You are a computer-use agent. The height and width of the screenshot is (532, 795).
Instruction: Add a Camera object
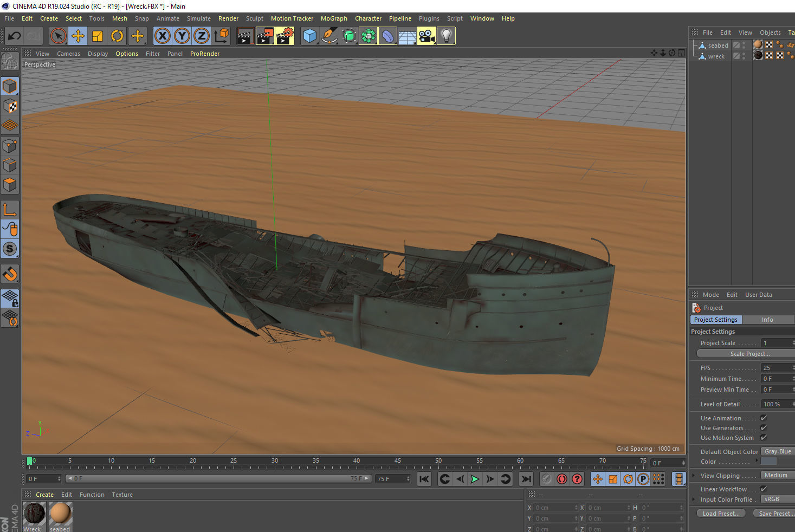426,36
